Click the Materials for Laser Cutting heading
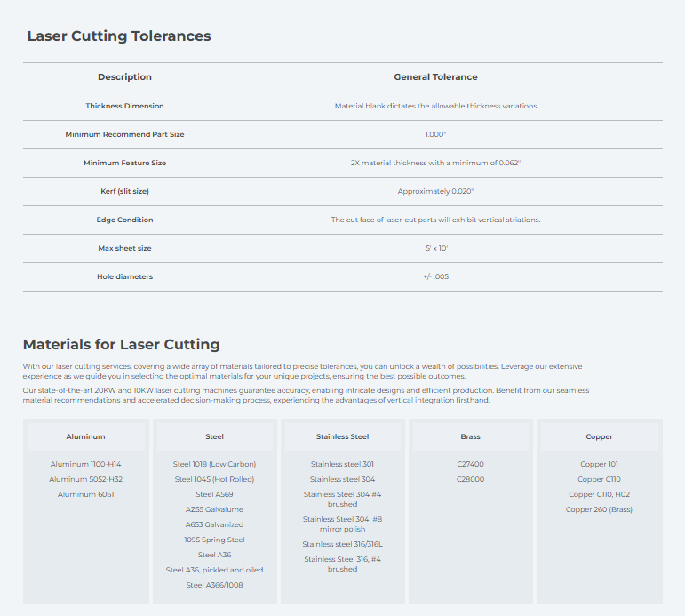 tap(121, 345)
